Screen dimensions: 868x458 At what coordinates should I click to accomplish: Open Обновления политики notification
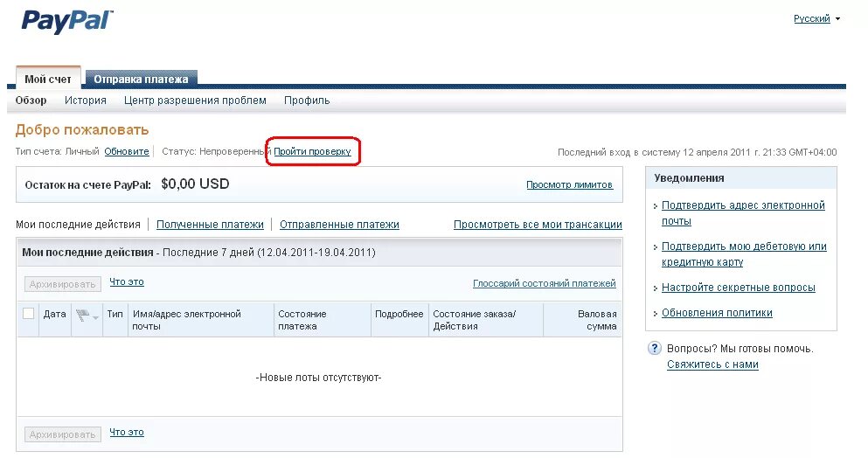tap(717, 313)
